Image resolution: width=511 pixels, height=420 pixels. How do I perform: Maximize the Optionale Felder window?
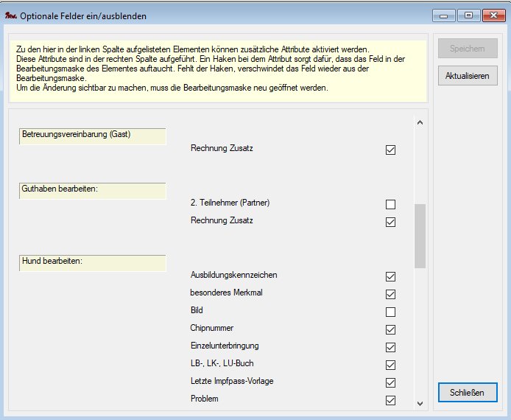point(468,15)
